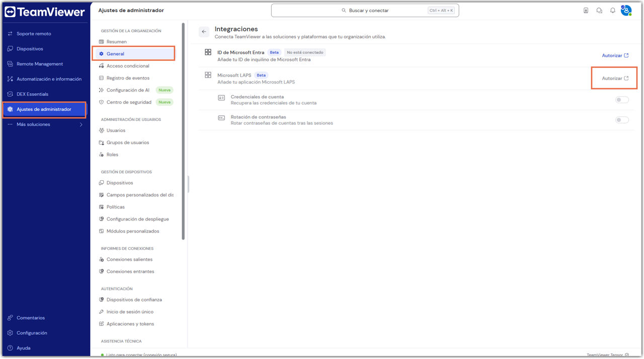Click the Buscar y conectar search field

point(365,11)
